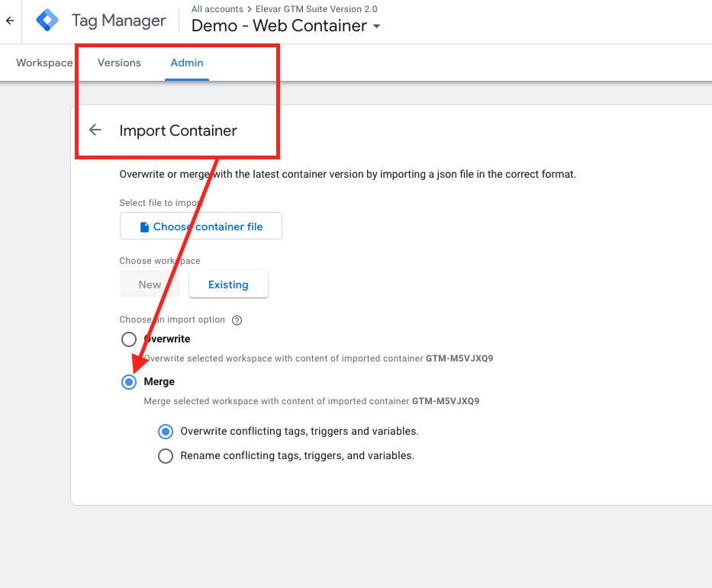Select the Admin tab
Viewport: 712px width, 588px height.
tap(187, 63)
